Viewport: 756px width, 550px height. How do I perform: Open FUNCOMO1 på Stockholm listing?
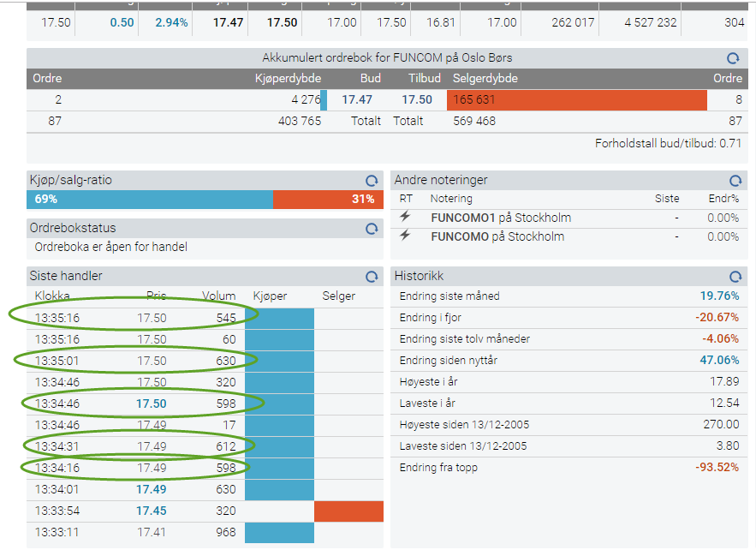click(x=501, y=218)
